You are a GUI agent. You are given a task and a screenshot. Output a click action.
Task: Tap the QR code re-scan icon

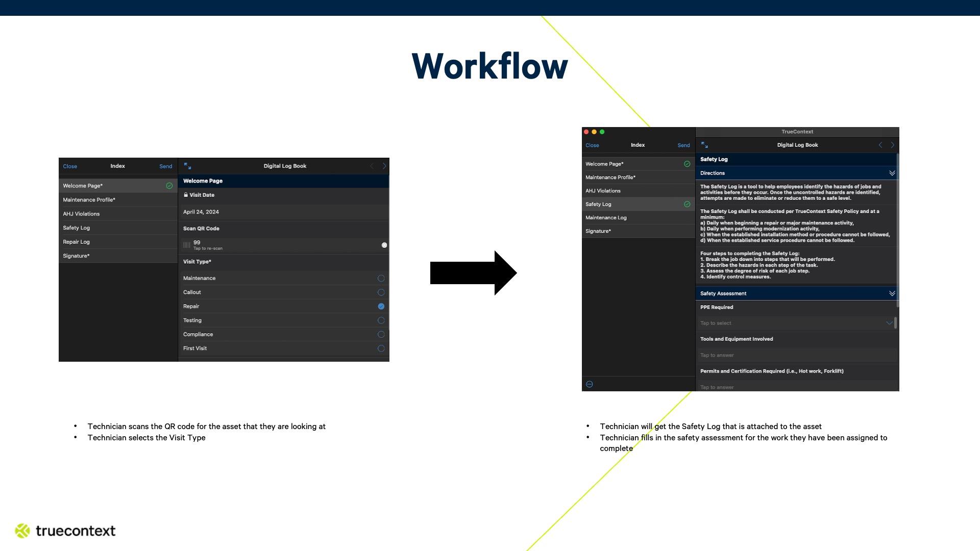click(187, 244)
